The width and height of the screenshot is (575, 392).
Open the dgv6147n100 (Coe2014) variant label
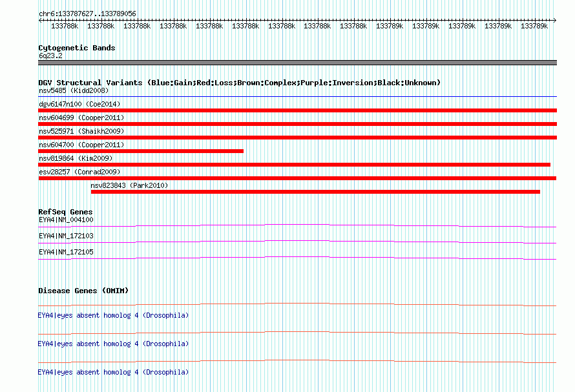coord(79,104)
